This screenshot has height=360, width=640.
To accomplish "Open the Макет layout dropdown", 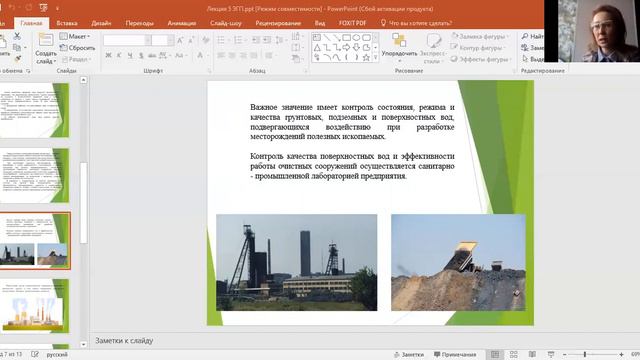I will point(75,36).
